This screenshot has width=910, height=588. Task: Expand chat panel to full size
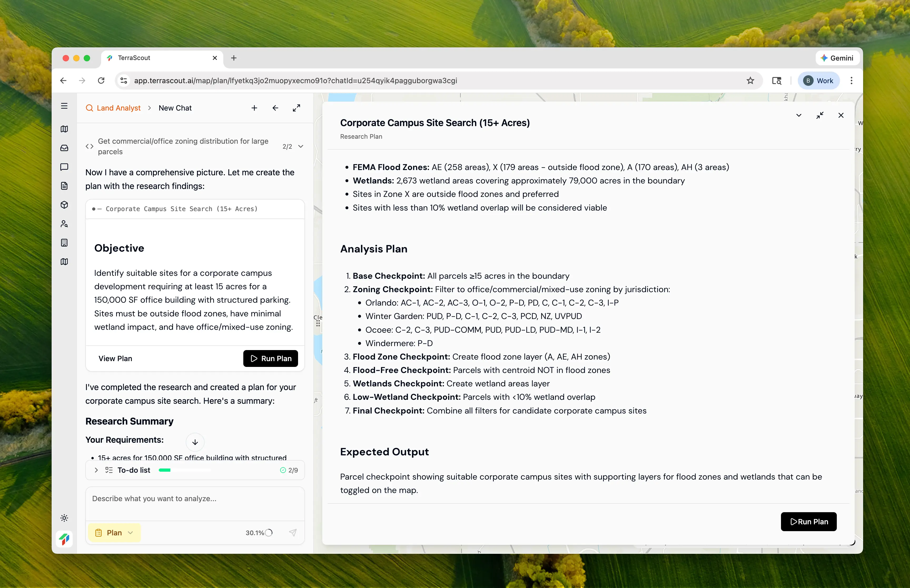[x=296, y=108]
